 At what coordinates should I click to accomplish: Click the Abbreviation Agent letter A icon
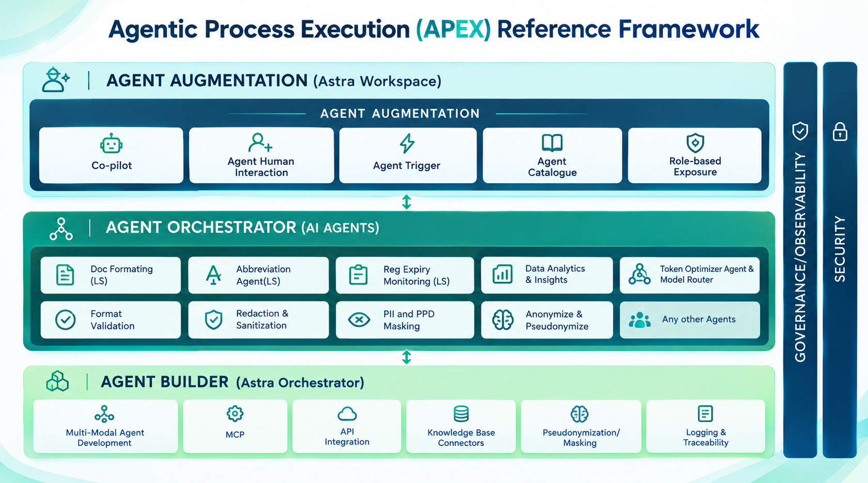point(213,275)
